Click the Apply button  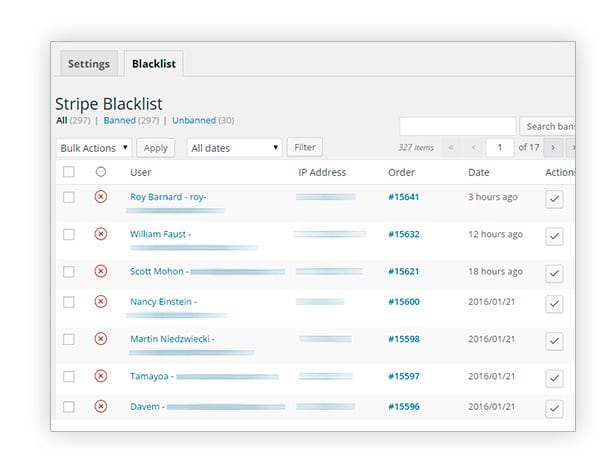coord(156,148)
